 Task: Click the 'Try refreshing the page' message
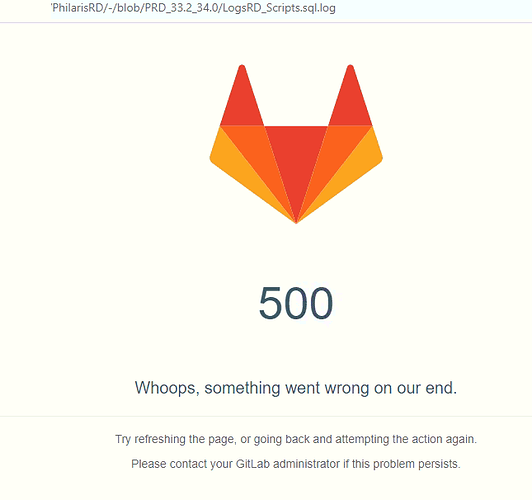coord(296,439)
